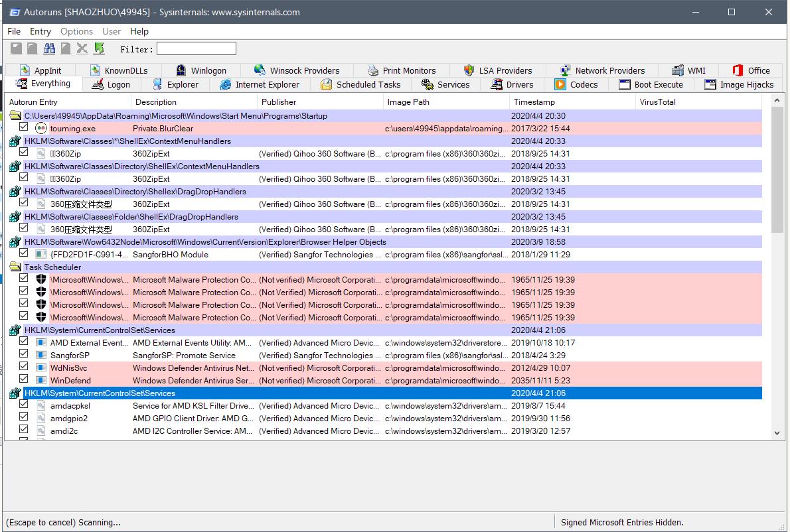Click the amdi2c driver file icon
The width and height of the screenshot is (790, 532).
(41, 431)
